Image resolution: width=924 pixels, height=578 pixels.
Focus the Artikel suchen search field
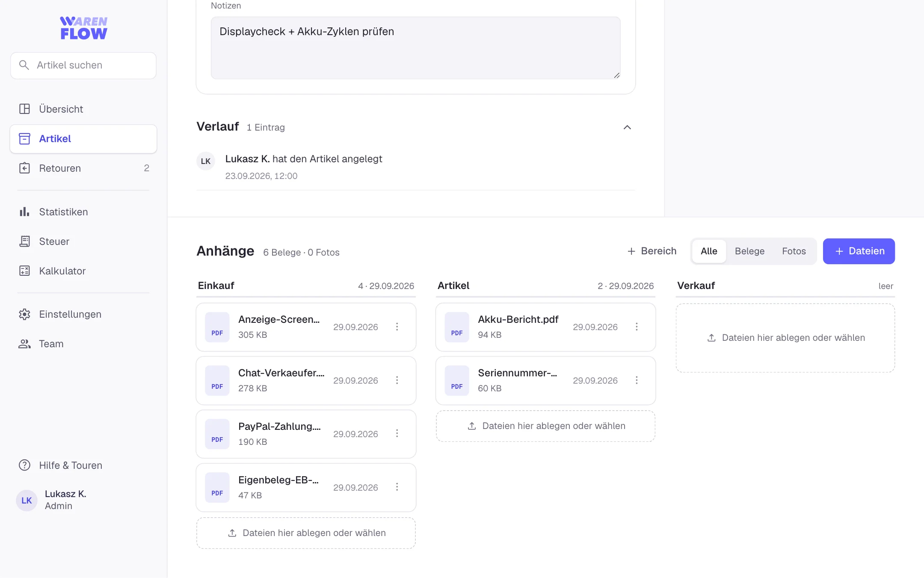point(83,66)
